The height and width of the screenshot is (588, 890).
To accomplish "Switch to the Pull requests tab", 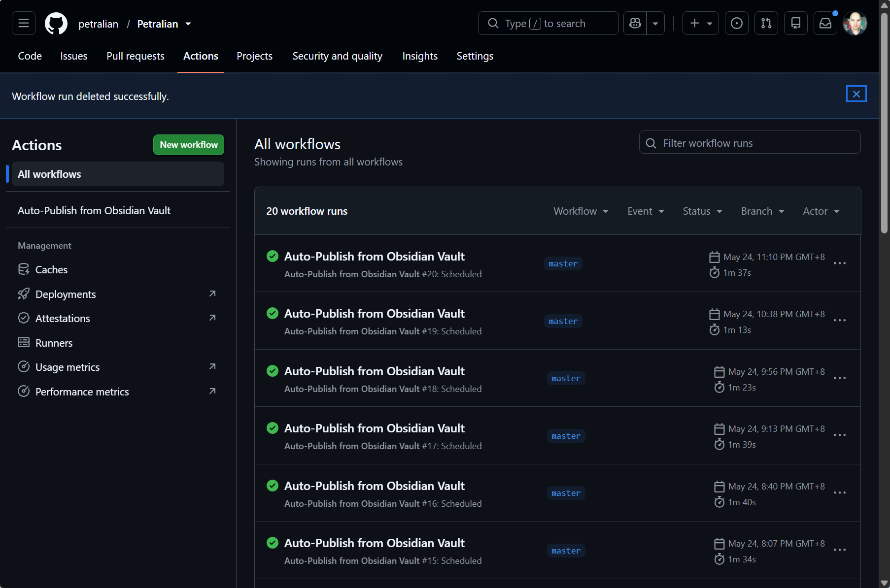I will coord(136,56).
